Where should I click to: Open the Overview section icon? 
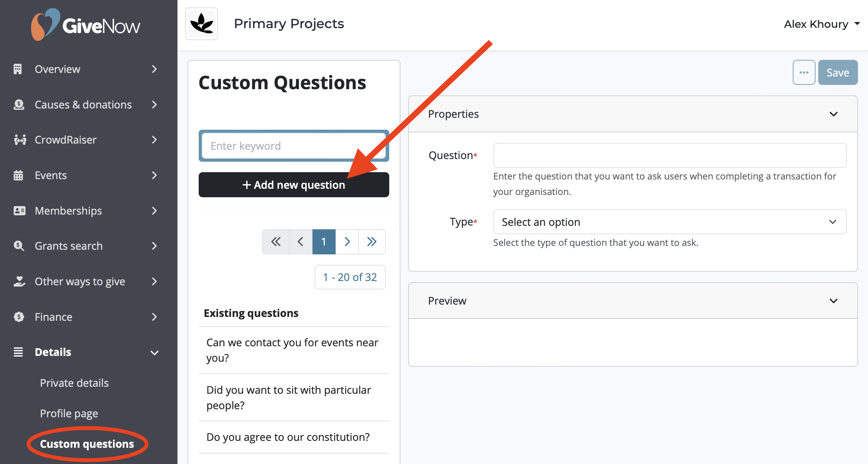click(x=18, y=69)
